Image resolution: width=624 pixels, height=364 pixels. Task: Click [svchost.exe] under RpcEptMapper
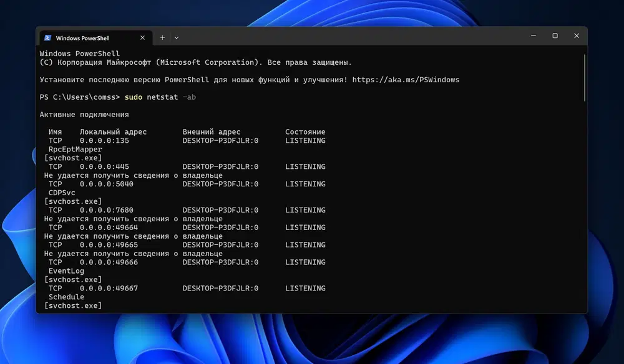coord(73,158)
